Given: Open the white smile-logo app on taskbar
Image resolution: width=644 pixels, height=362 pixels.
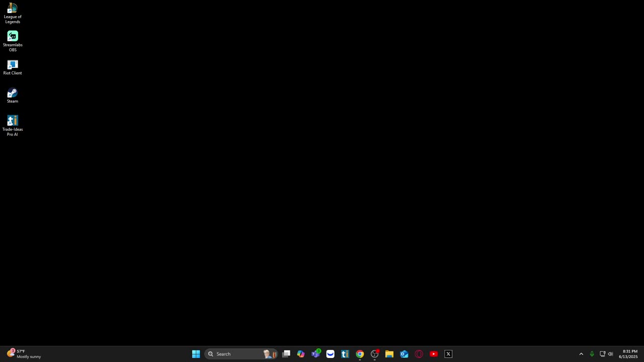Looking at the screenshot, I should 330,354.
